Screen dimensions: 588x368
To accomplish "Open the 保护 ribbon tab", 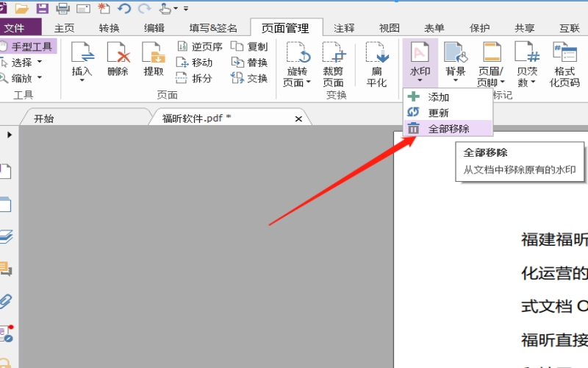I will [x=480, y=28].
